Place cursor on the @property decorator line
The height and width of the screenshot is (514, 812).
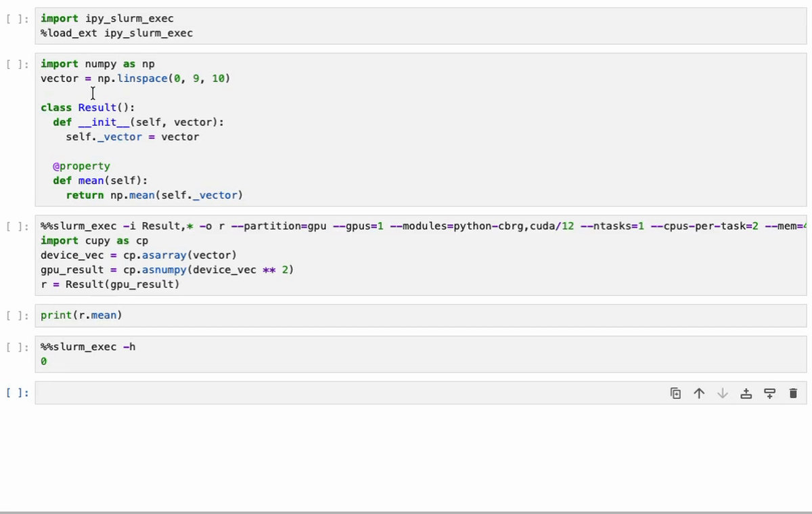(x=81, y=166)
